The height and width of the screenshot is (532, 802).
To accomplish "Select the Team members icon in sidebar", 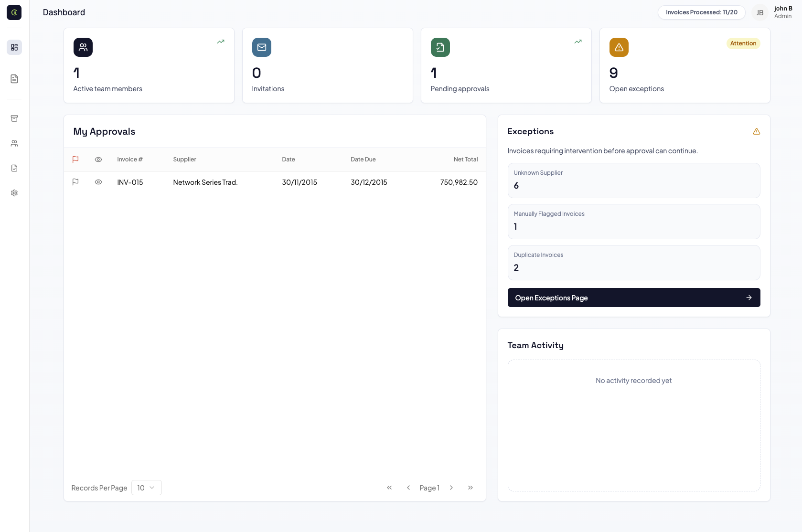I will pyautogui.click(x=14, y=143).
